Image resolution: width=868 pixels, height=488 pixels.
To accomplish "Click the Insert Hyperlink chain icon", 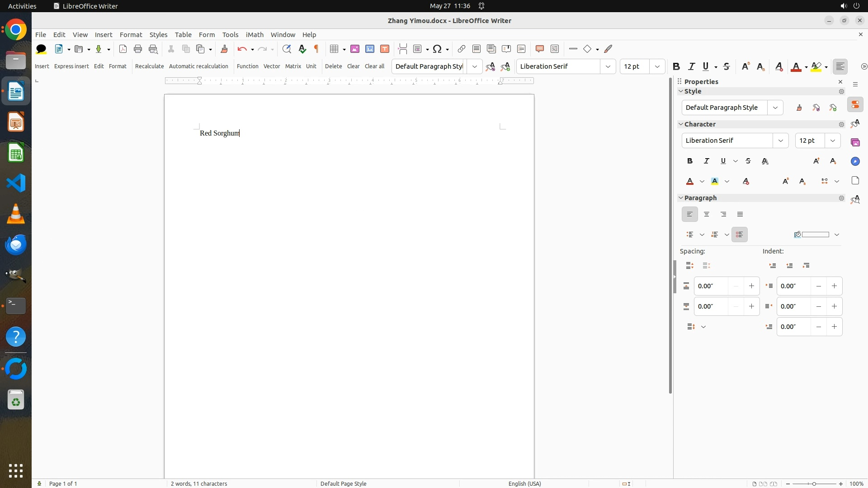I will pos(461,49).
